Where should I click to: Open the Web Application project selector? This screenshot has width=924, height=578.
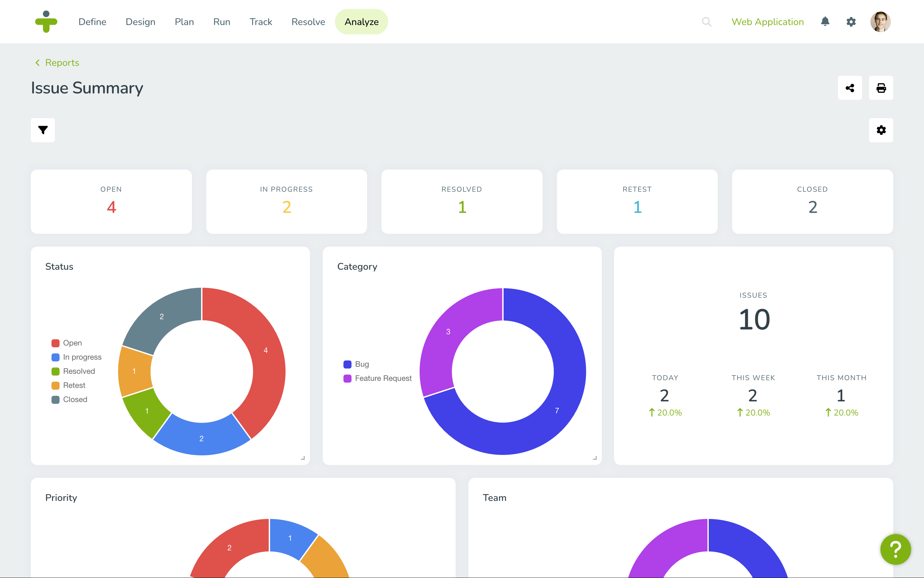tap(767, 22)
